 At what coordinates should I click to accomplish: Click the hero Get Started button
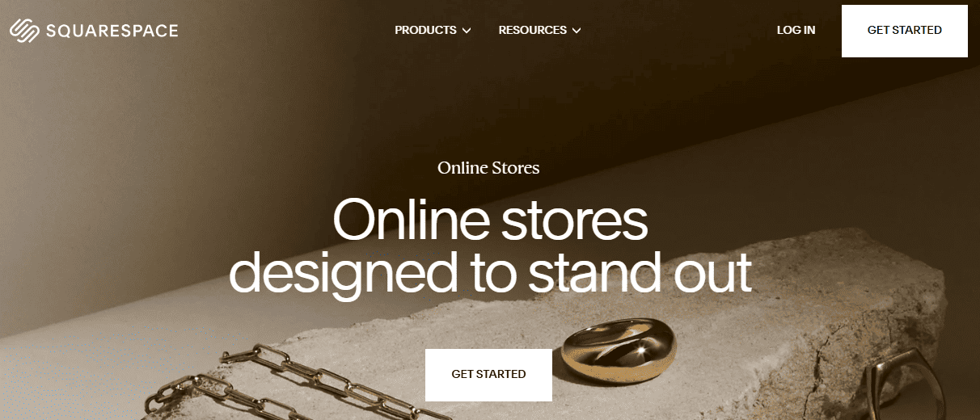(488, 375)
